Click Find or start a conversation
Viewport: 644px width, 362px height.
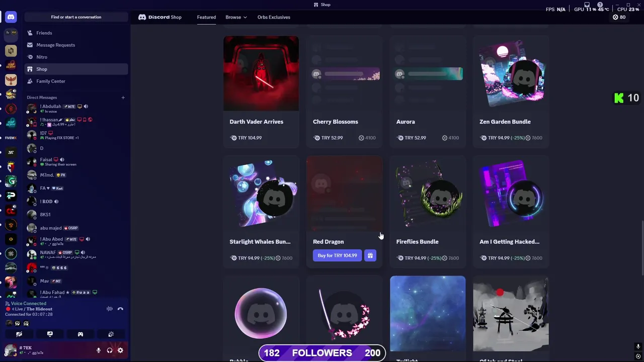[76, 17]
